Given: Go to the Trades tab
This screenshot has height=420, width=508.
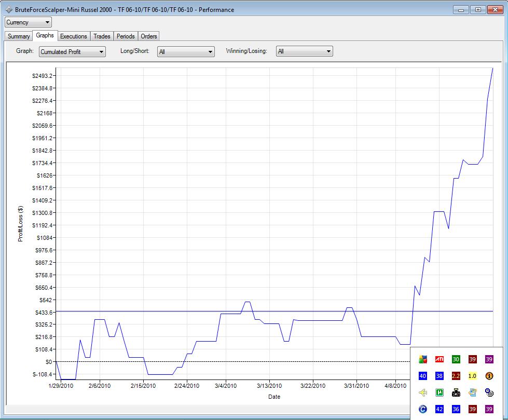Looking at the screenshot, I should click(x=102, y=36).
